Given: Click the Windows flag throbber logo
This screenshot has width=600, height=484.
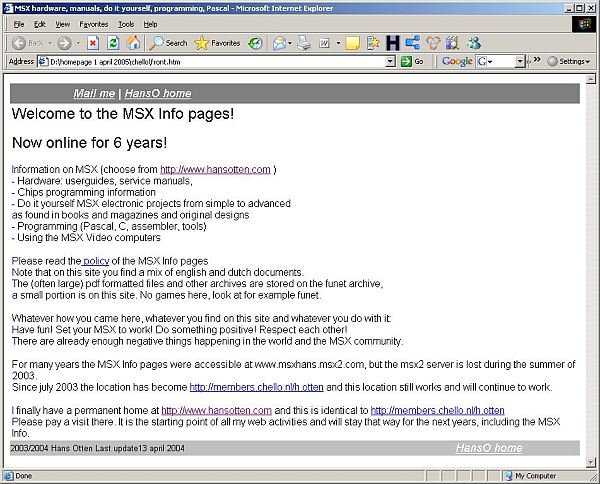Looking at the screenshot, I should point(584,24).
